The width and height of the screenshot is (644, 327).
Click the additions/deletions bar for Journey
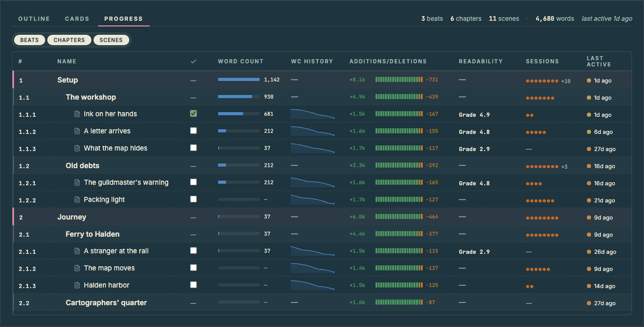(x=399, y=217)
